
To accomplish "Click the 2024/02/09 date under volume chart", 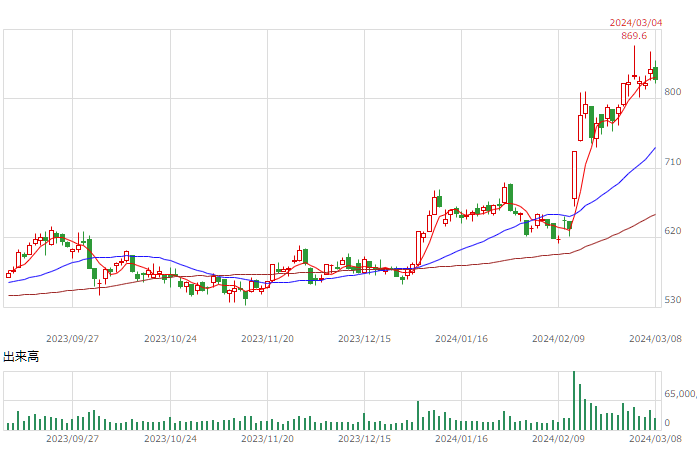I will (x=558, y=439).
